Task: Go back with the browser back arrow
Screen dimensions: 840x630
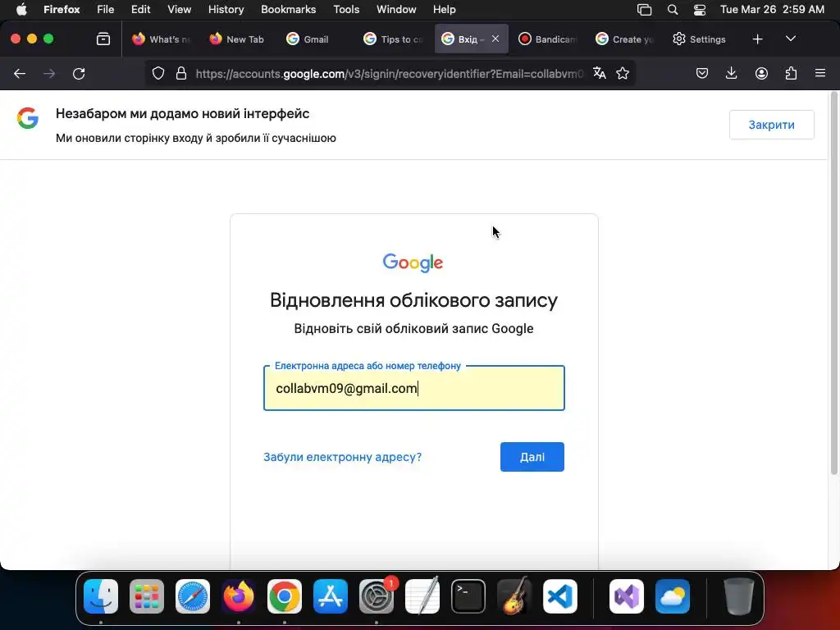Action: 20,73
